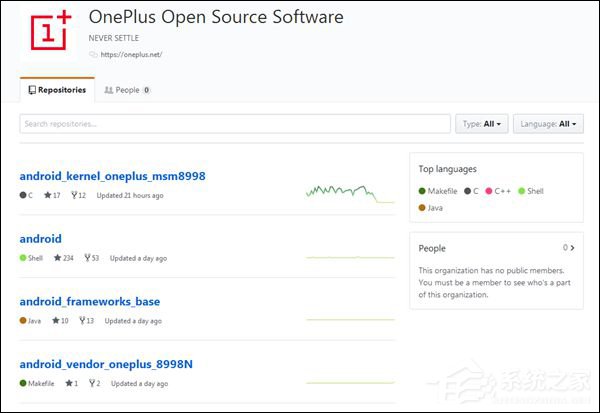The height and width of the screenshot is (413, 600).
Task: Click star count 10 of frameworks_base
Action: pyautogui.click(x=60, y=320)
